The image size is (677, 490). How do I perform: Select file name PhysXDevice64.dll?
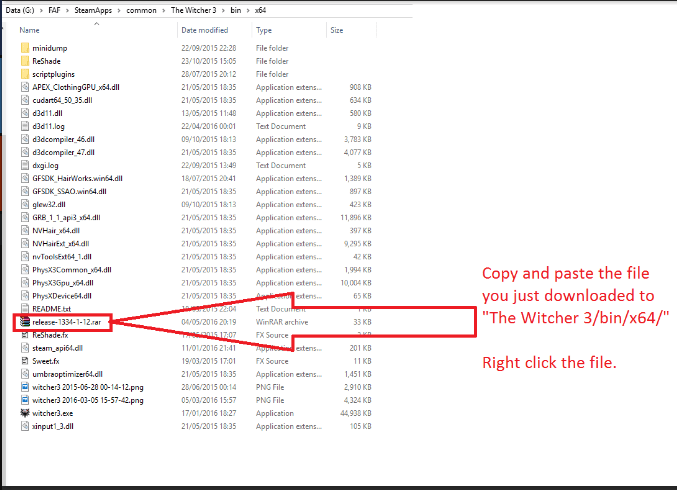62,296
